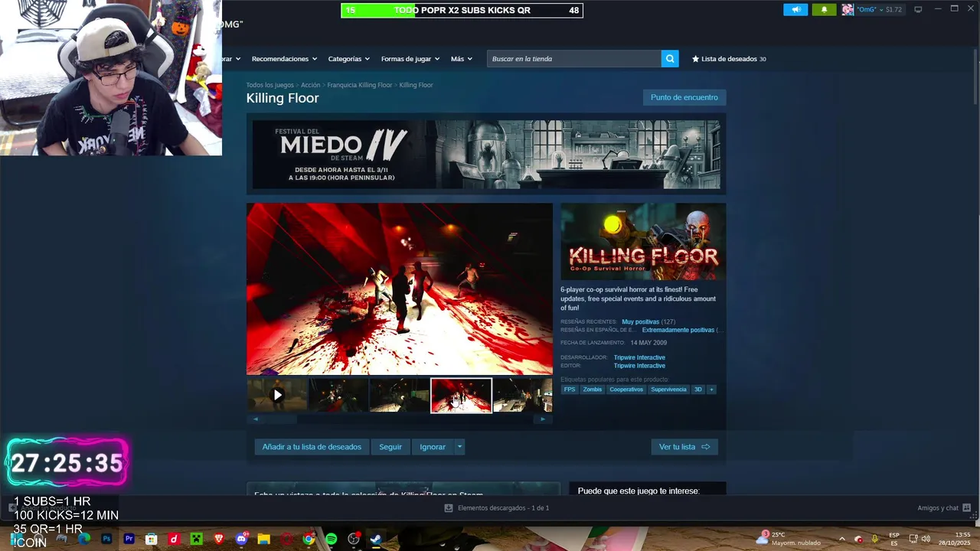Click the Steam taskbar icon
980x551 pixels.
[x=376, y=539]
